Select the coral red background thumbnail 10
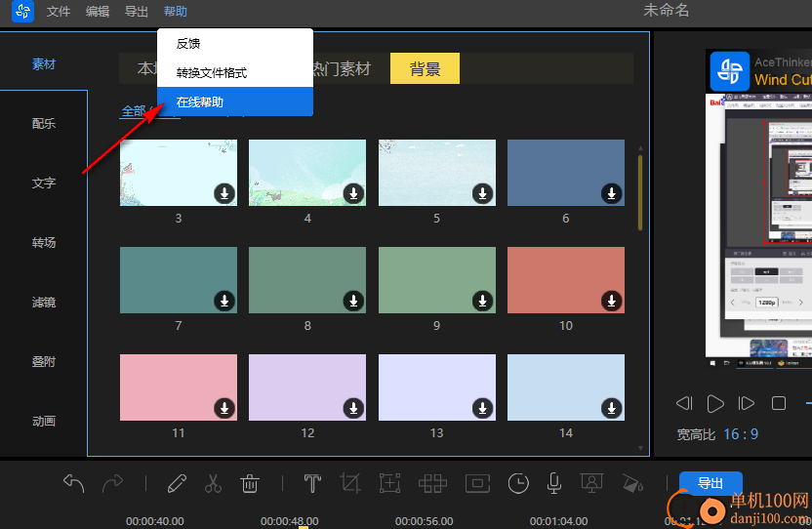The image size is (812, 529). click(x=565, y=280)
